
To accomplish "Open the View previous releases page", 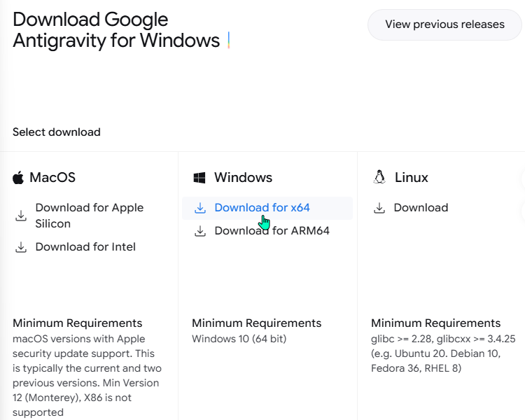I will pos(444,24).
